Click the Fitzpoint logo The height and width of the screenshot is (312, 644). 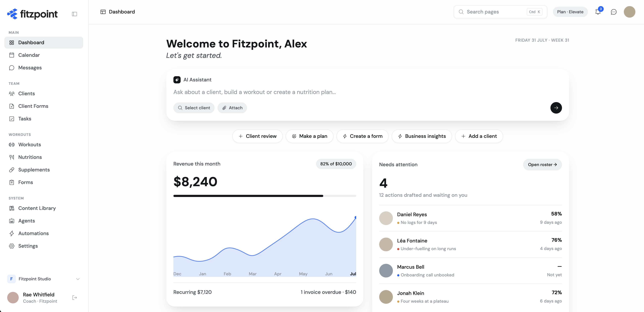click(x=32, y=14)
